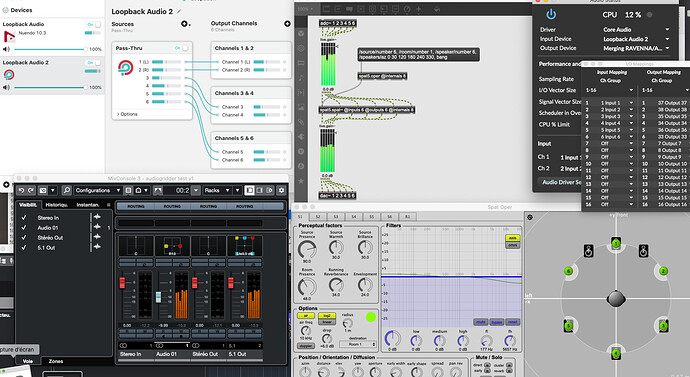This screenshot has height=377, width=690.
Task: Toggle the Loopback Audio 2 device On switch
Action: [x=94, y=63]
